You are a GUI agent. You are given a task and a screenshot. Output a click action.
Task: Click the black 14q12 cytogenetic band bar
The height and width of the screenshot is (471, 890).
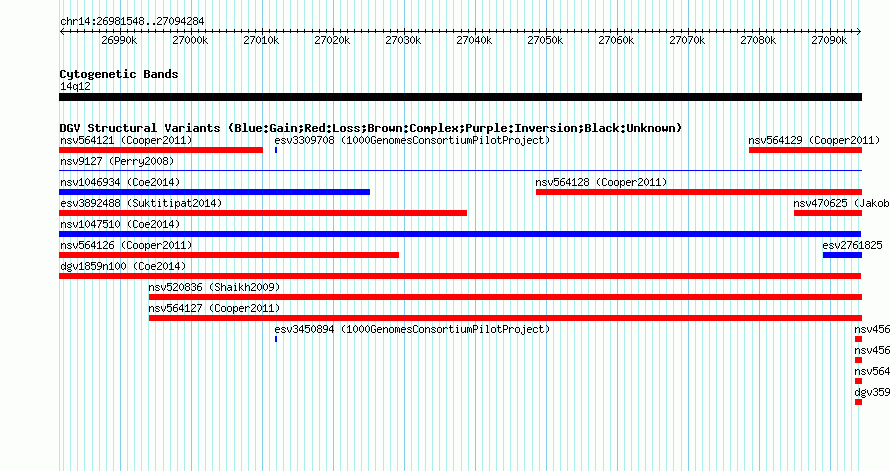pos(460,97)
